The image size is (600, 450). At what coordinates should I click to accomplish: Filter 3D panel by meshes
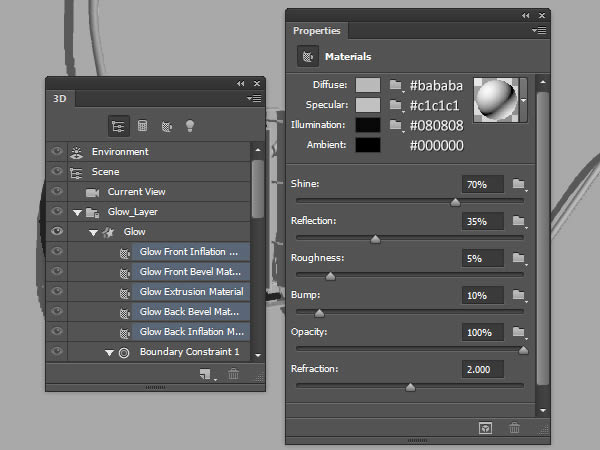tap(142, 126)
